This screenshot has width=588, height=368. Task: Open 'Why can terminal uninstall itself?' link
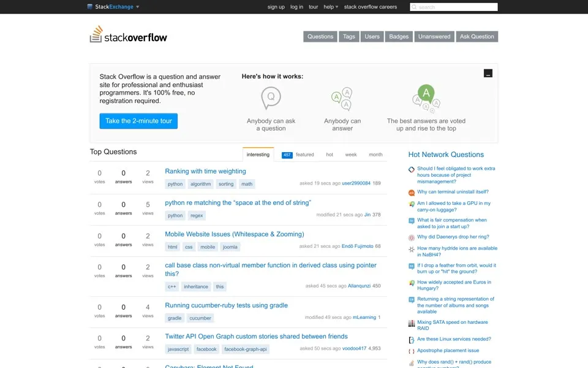pos(453,192)
